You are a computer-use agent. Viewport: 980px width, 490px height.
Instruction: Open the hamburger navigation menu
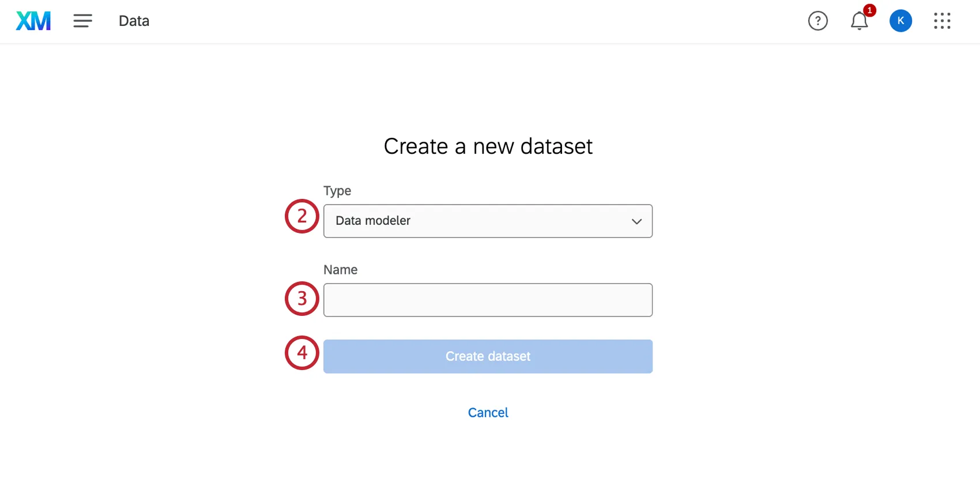tap(82, 21)
